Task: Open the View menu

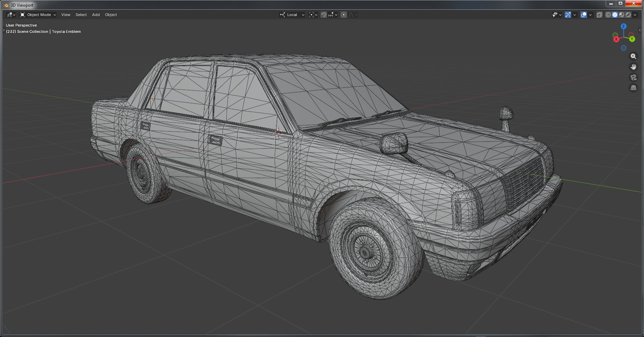Action: tap(66, 15)
